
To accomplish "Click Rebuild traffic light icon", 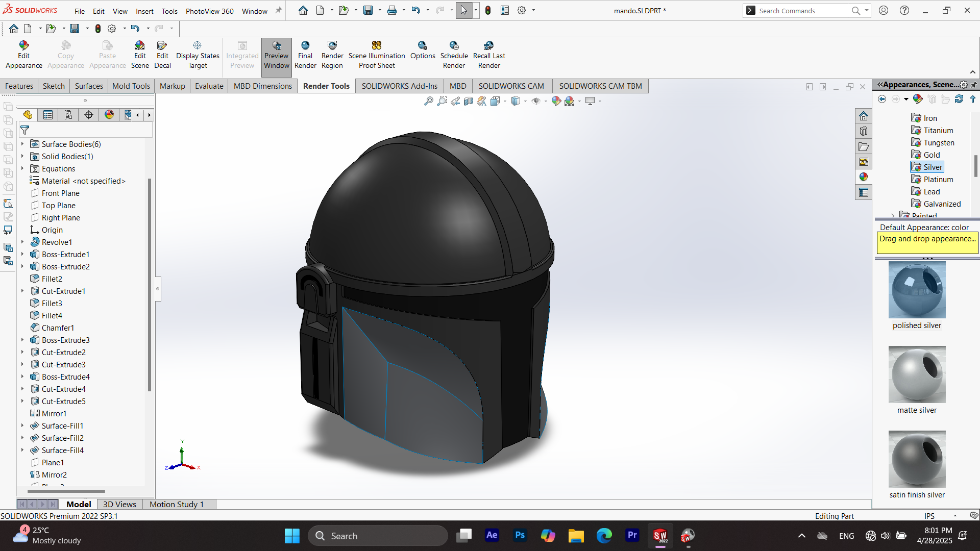I will point(488,10).
